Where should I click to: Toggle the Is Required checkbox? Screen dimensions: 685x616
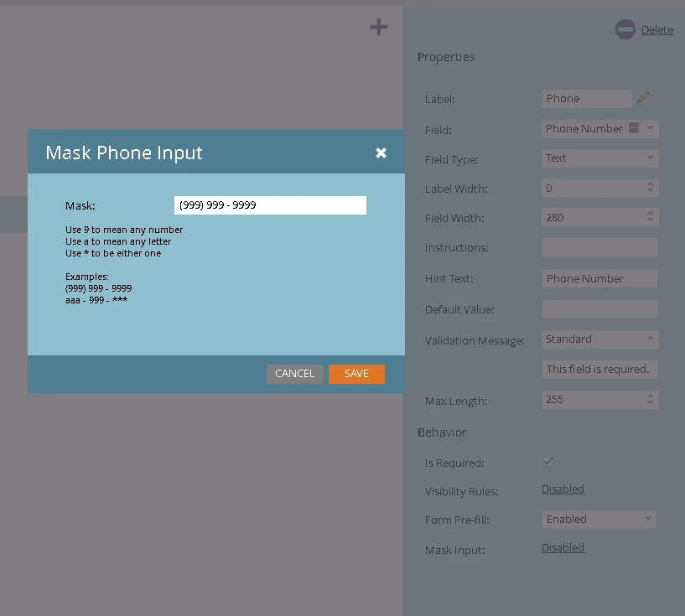pyautogui.click(x=548, y=462)
